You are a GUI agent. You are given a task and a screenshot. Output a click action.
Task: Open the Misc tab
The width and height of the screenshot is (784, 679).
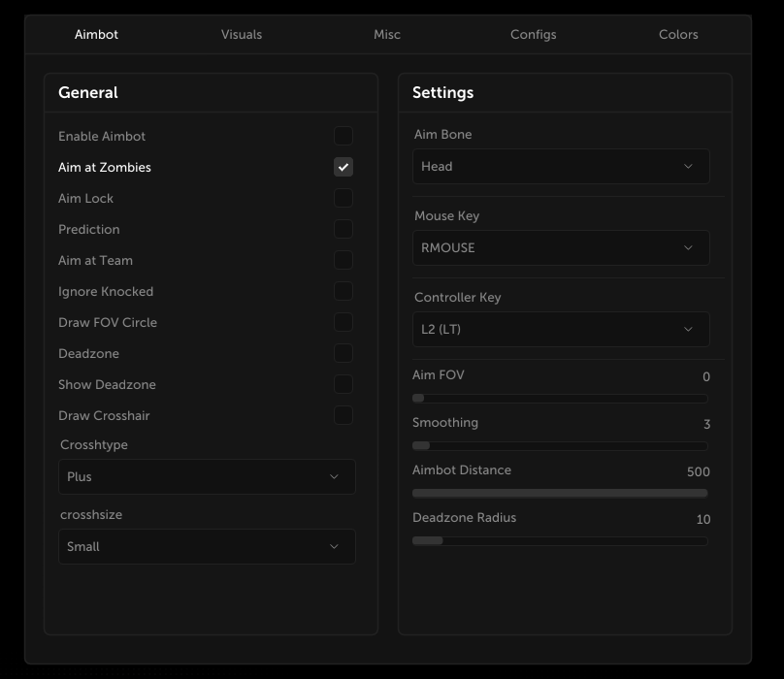tap(387, 34)
